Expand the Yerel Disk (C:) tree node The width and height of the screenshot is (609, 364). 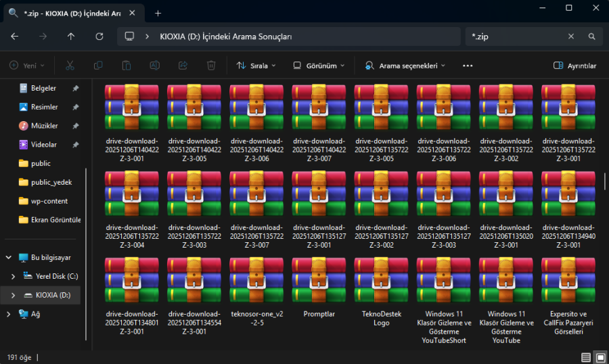coord(14,276)
